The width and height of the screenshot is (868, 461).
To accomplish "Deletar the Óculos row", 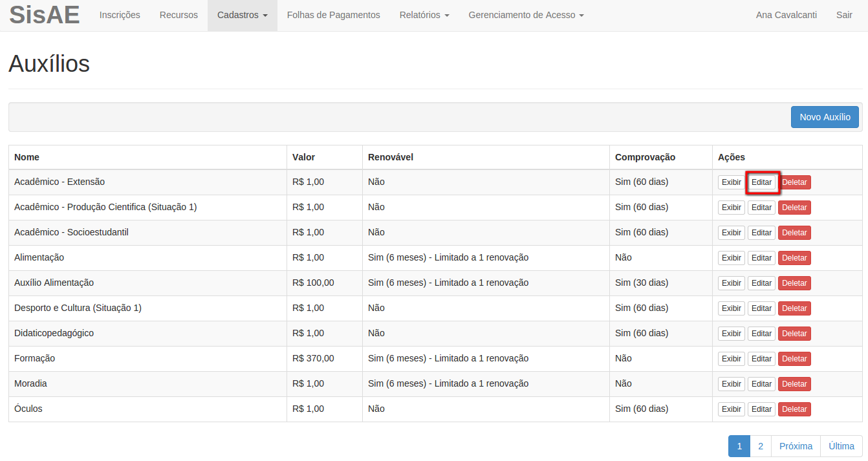I will pyautogui.click(x=794, y=409).
